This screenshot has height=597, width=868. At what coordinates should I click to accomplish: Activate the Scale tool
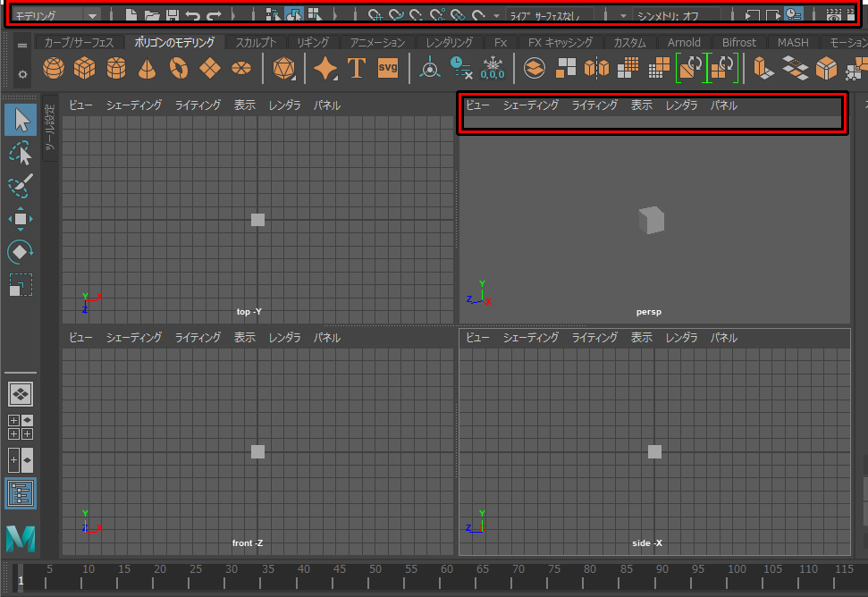coord(21,285)
